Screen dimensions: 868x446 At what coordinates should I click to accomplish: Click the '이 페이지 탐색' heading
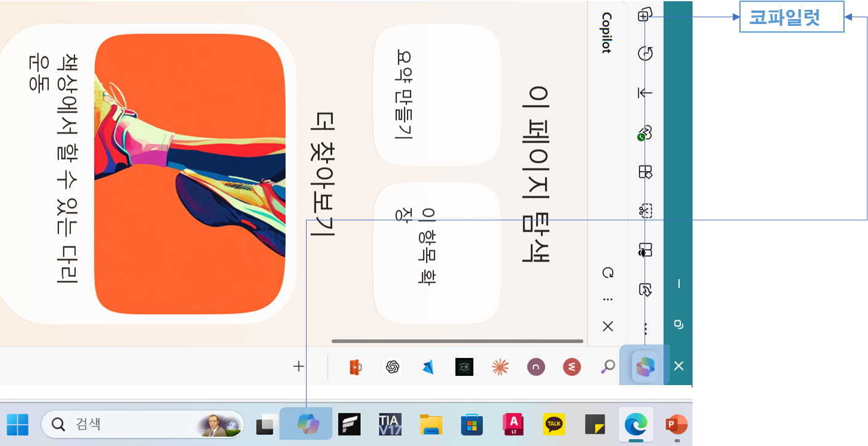537,175
